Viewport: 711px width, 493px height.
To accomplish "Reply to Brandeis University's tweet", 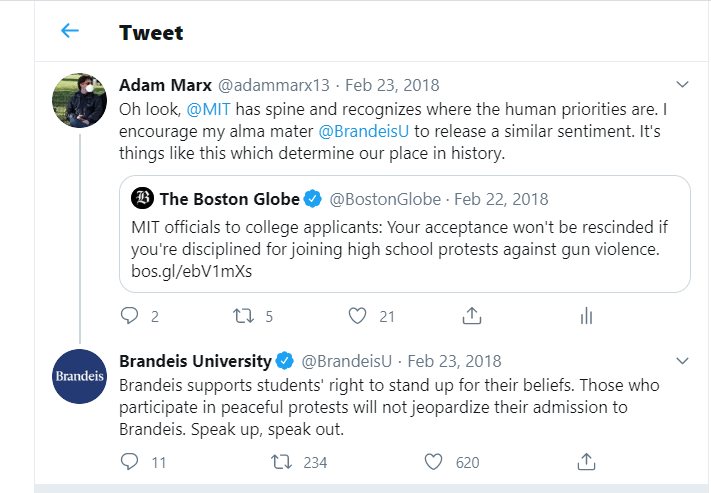I will pyautogui.click(x=129, y=462).
